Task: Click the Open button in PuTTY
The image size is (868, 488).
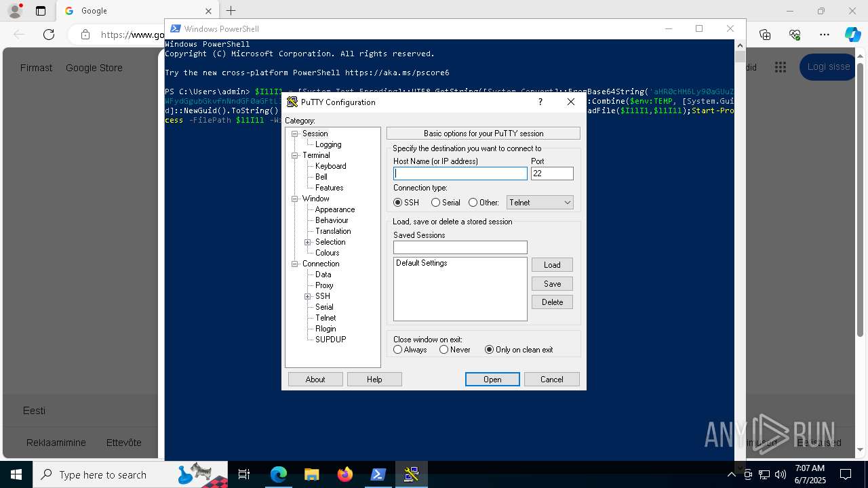Action: click(492, 380)
